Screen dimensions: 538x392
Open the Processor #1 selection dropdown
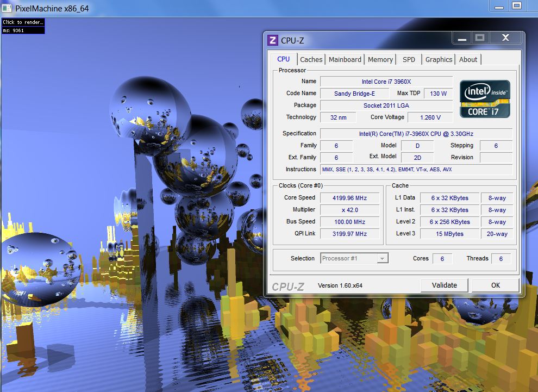(354, 258)
